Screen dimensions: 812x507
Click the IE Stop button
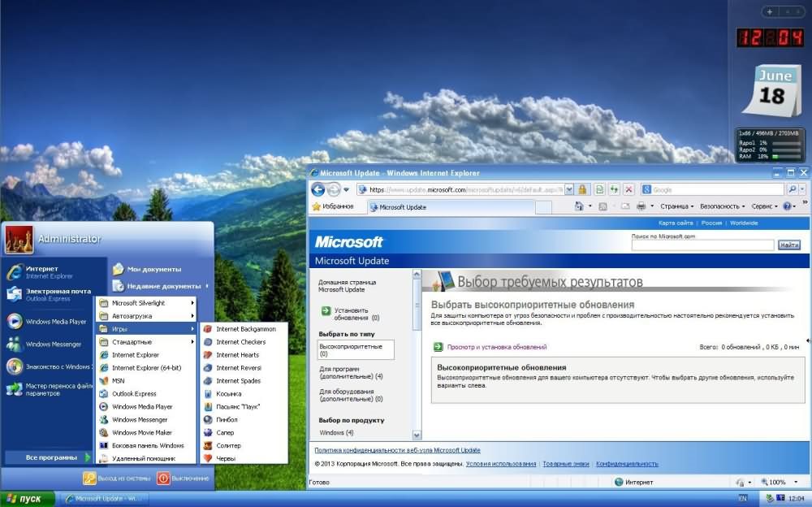click(628, 189)
